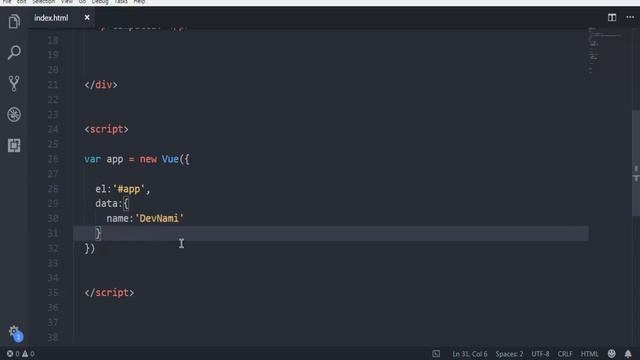Click the '#app' string value

click(x=129, y=189)
